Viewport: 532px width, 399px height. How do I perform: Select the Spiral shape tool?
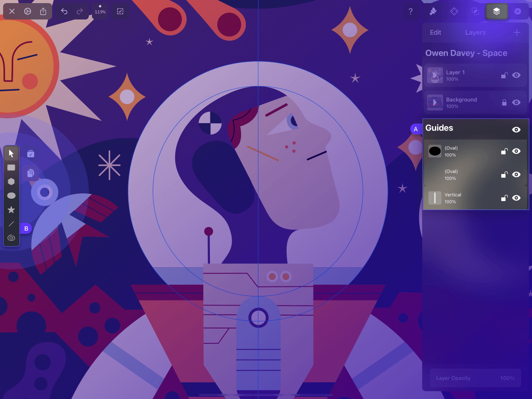[11, 238]
